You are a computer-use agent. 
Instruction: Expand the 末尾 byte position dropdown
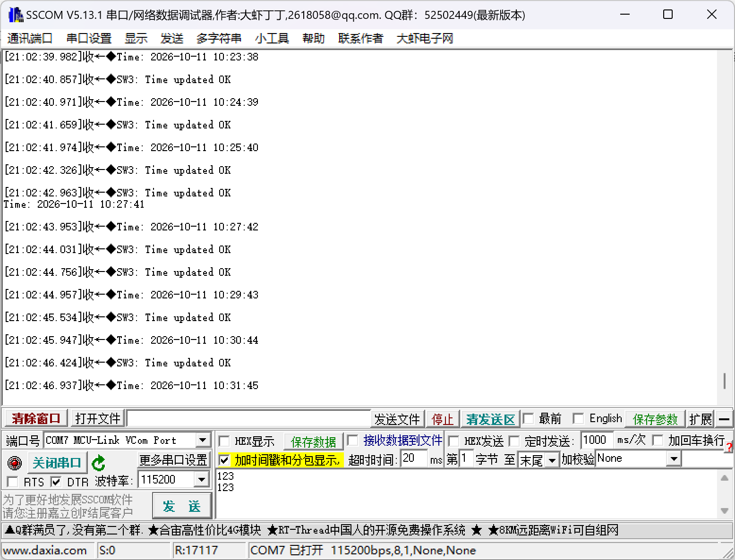tap(552, 460)
